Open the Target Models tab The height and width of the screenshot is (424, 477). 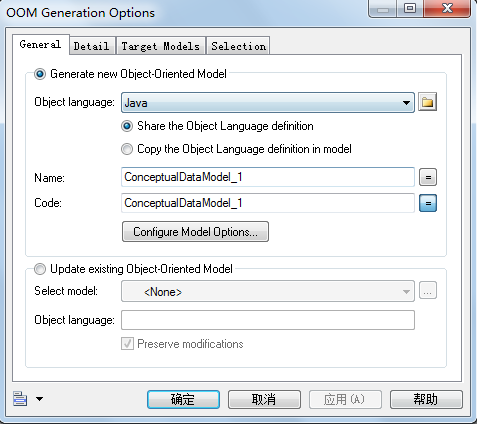[161, 46]
